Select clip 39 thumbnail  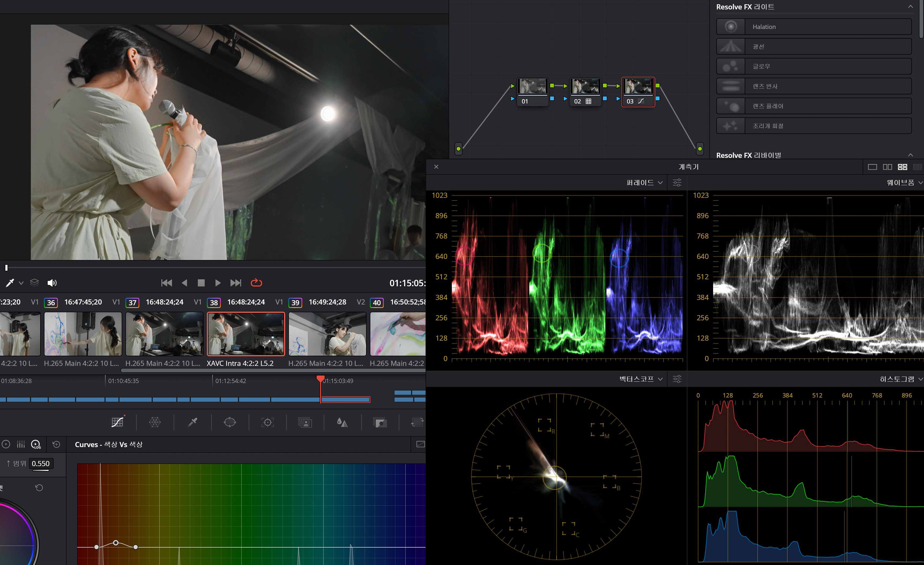tap(327, 334)
